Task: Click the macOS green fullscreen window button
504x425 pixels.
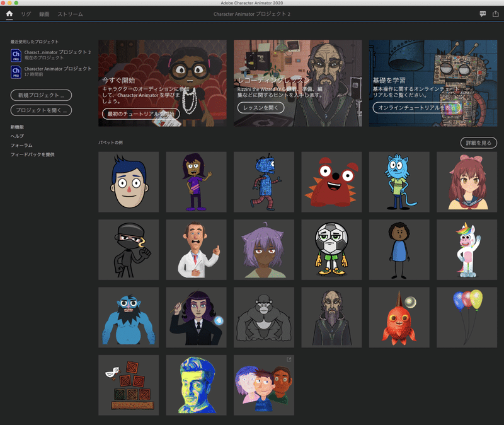Action: coord(16,3)
